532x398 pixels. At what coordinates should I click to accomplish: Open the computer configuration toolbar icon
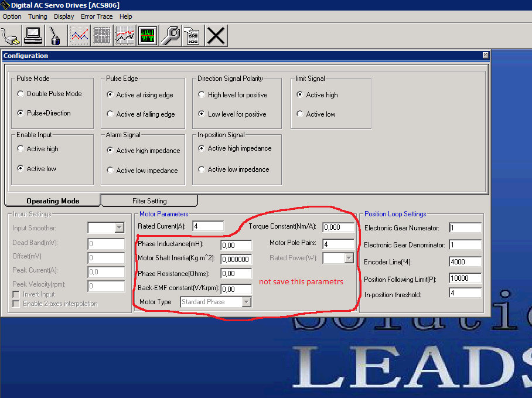33,36
